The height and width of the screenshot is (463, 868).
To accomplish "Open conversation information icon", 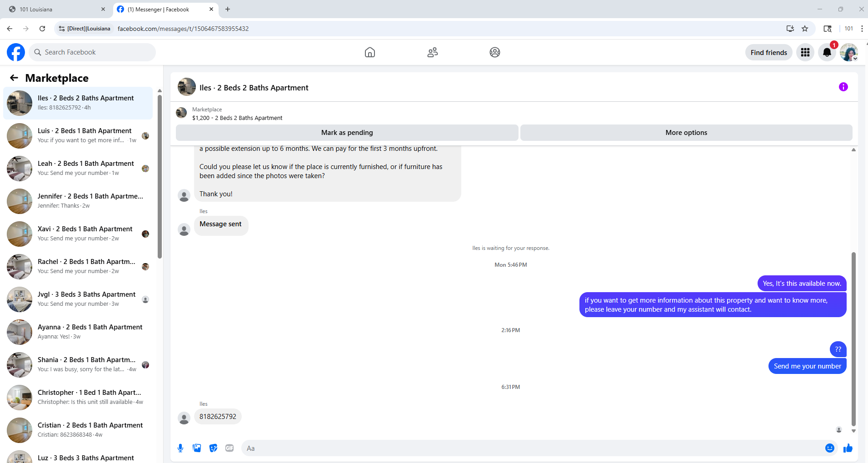I will [x=843, y=87].
